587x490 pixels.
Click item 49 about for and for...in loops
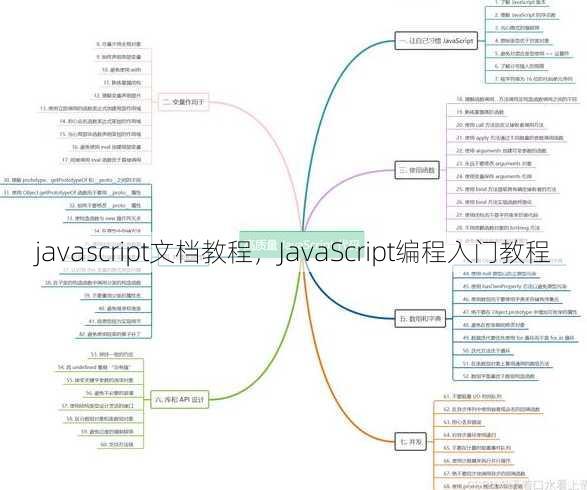(x=518, y=338)
